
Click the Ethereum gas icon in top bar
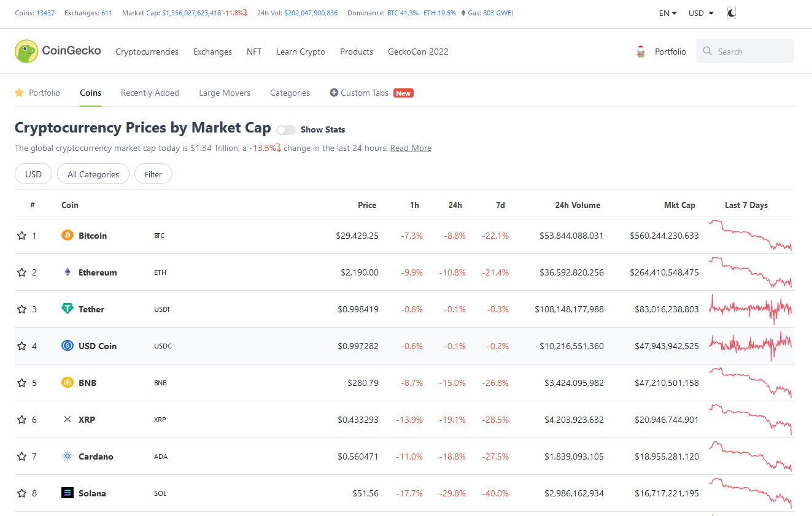pos(463,13)
